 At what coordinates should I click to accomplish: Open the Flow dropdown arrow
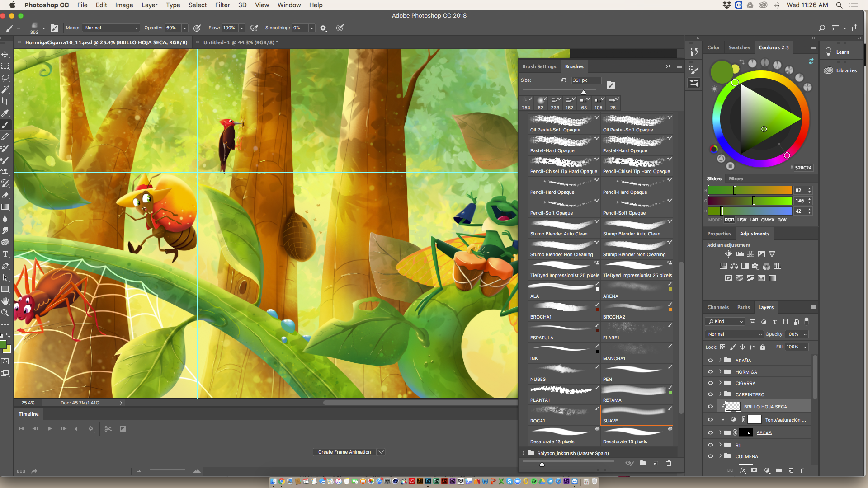(x=242, y=28)
